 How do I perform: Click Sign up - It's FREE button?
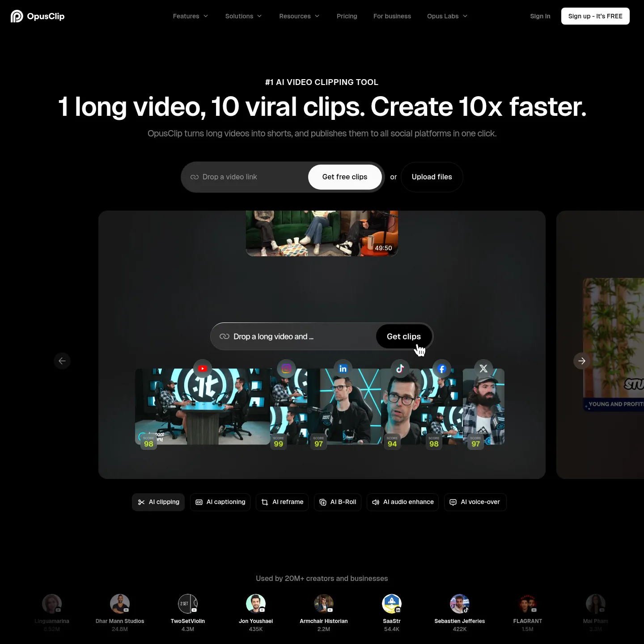(595, 16)
